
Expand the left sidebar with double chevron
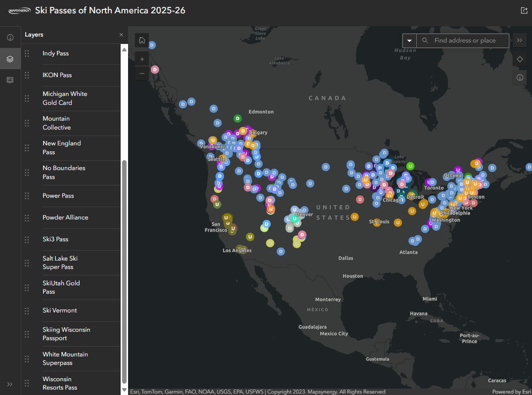coord(10,384)
